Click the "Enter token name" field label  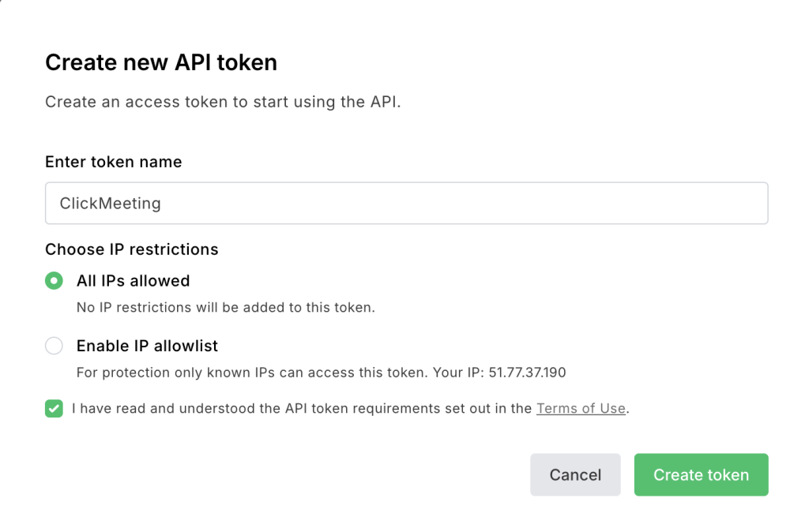(113, 162)
